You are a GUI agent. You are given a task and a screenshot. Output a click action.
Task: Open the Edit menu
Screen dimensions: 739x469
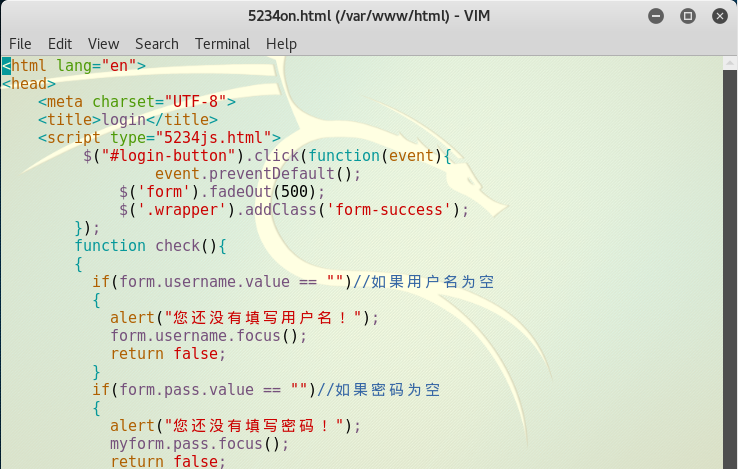pos(60,44)
